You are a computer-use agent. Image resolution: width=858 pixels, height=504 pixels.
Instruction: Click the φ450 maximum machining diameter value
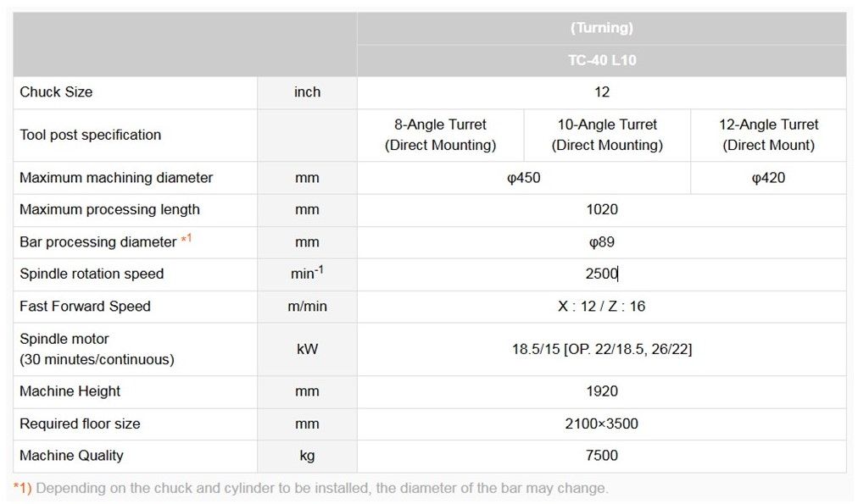(x=523, y=178)
